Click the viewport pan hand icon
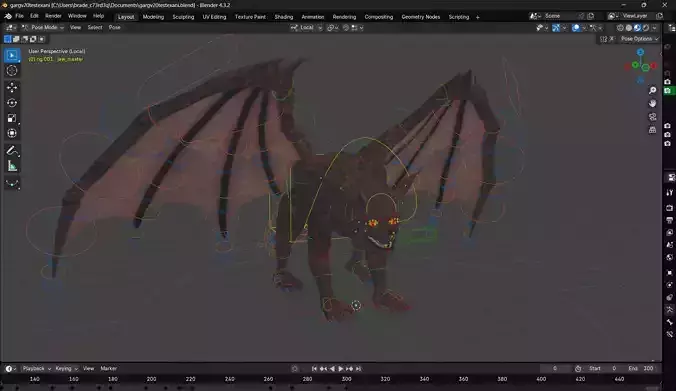The height and width of the screenshot is (391, 676). (652, 103)
